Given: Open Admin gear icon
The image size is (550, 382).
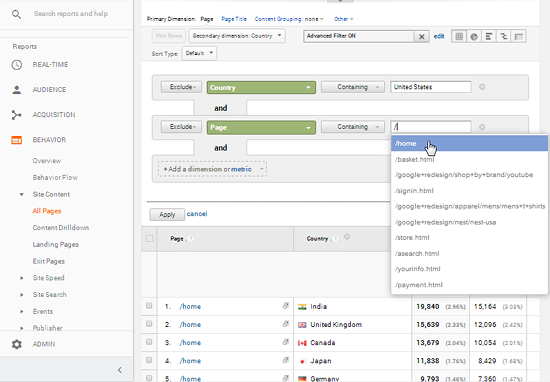Looking at the screenshot, I should [x=16, y=344].
